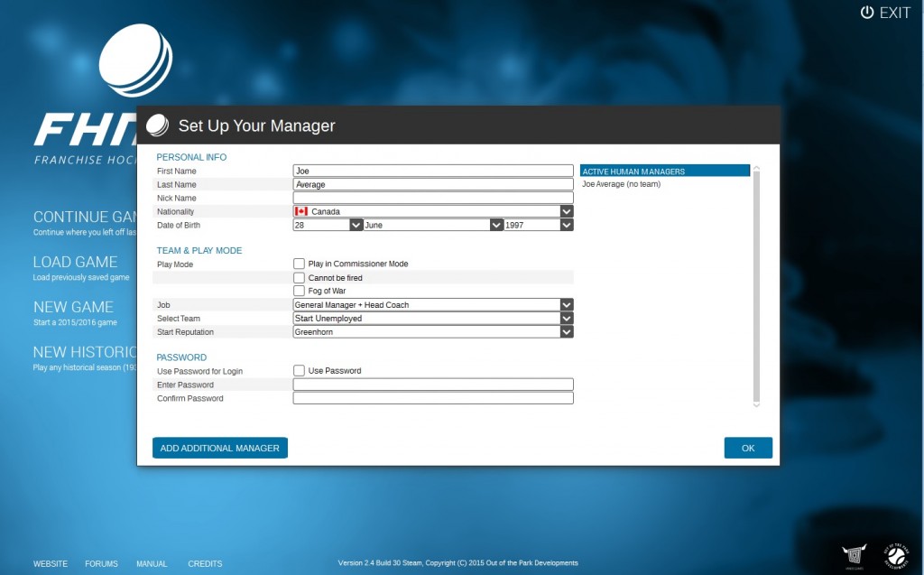Confirm with the OK button
The width and height of the screenshot is (924, 575).
(x=748, y=448)
